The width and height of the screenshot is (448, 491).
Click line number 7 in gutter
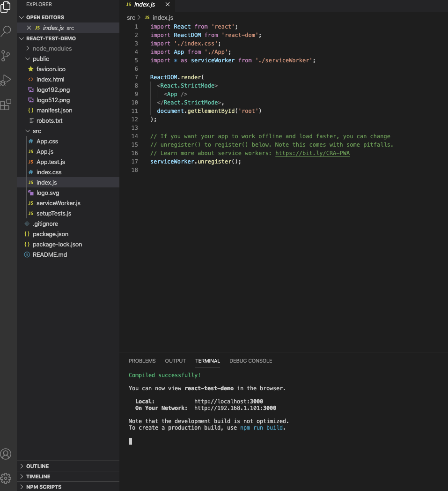click(x=136, y=77)
